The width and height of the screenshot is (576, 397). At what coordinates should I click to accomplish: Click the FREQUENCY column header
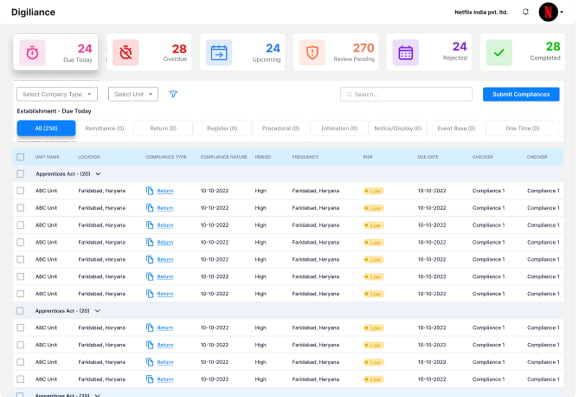pos(305,157)
